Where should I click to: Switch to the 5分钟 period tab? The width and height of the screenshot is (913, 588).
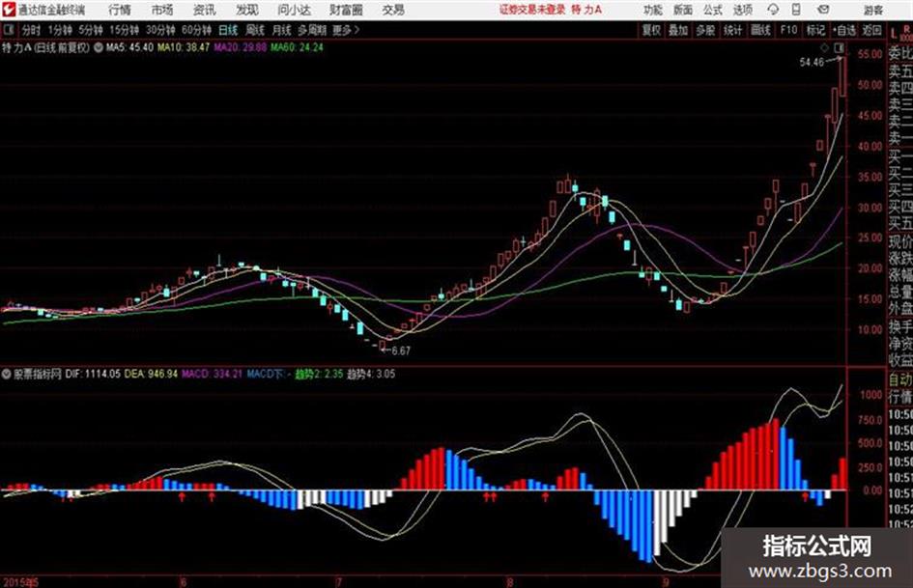(x=91, y=30)
